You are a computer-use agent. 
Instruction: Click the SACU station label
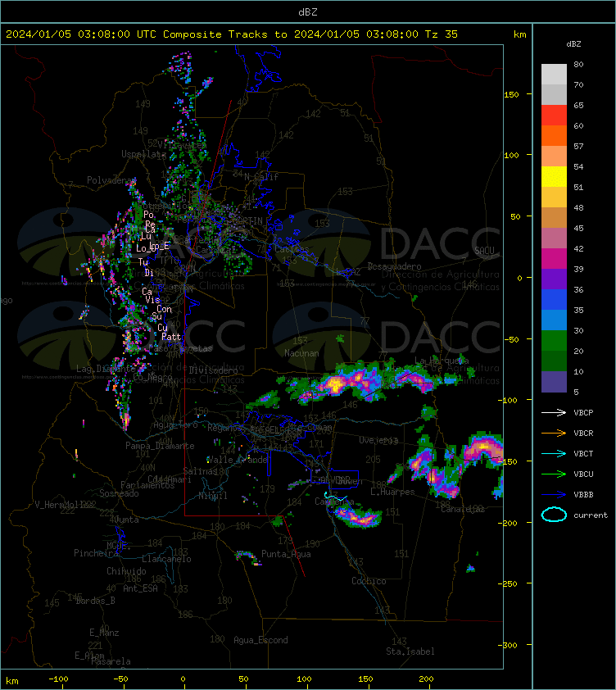pyautogui.click(x=484, y=251)
